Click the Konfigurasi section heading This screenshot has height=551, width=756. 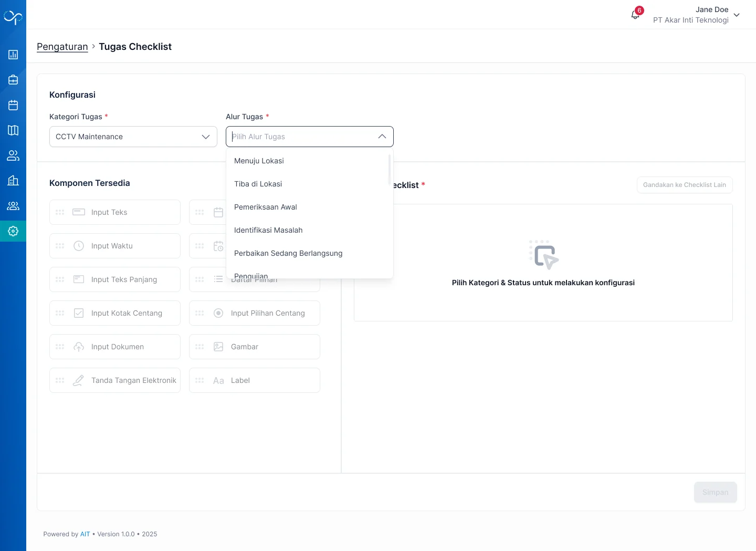pyautogui.click(x=72, y=95)
